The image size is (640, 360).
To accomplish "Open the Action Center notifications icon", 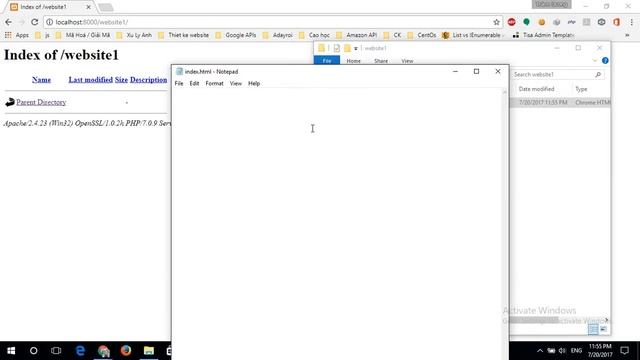I will point(624,351).
